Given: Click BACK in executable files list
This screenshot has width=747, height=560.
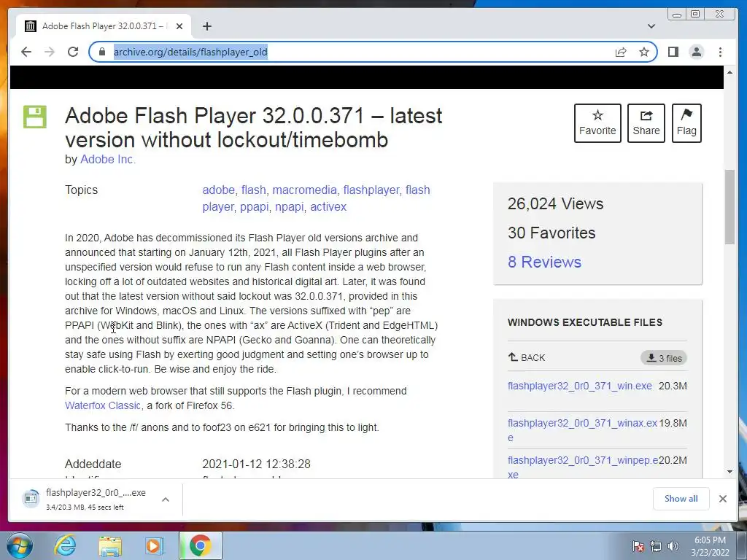Looking at the screenshot, I should pyautogui.click(x=527, y=357).
